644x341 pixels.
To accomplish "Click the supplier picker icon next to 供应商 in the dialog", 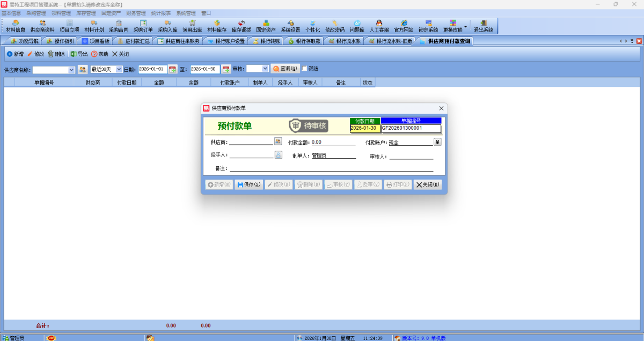I will [x=278, y=142].
